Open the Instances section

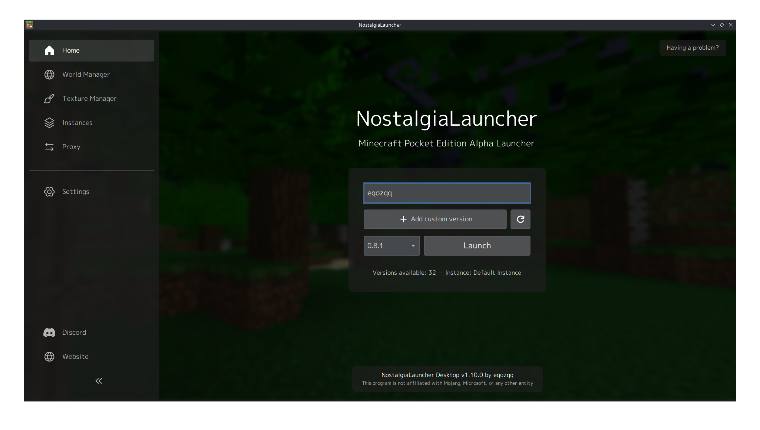[92, 123]
